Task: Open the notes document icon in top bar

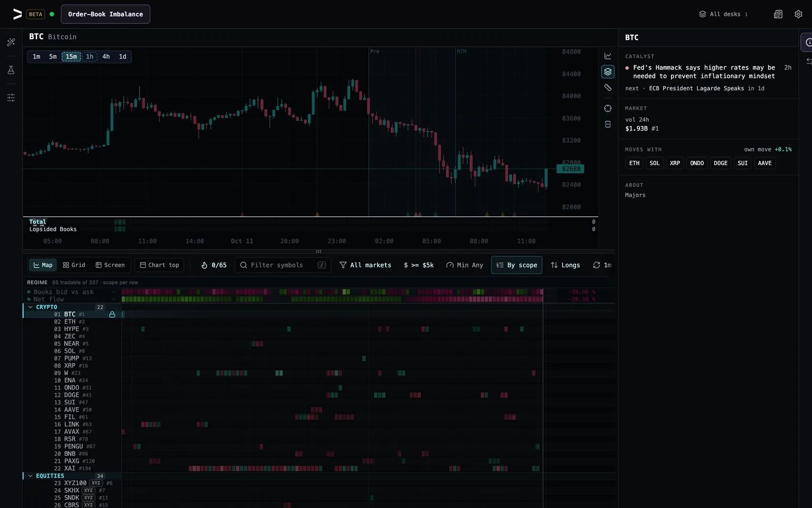Action: tap(778, 14)
